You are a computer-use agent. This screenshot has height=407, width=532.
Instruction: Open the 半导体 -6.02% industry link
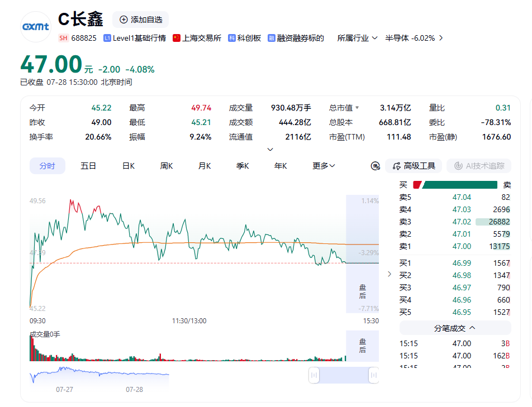[410, 38]
